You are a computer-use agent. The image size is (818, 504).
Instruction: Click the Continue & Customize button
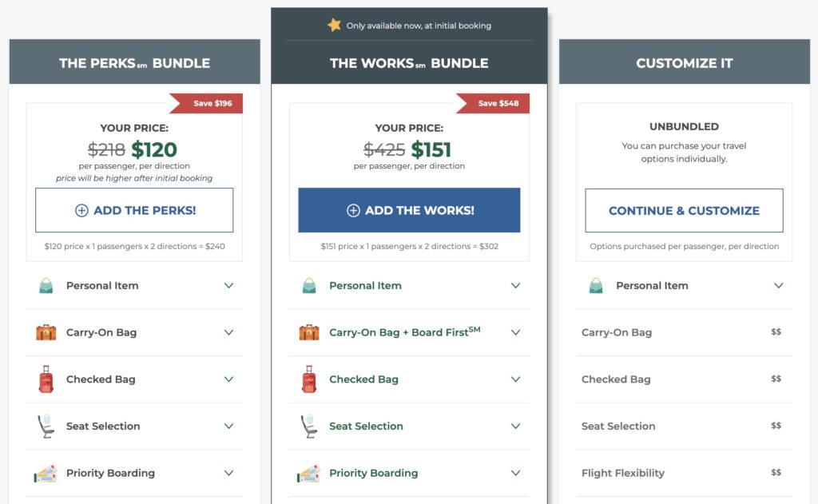pyautogui.click(x=684, y=211)
